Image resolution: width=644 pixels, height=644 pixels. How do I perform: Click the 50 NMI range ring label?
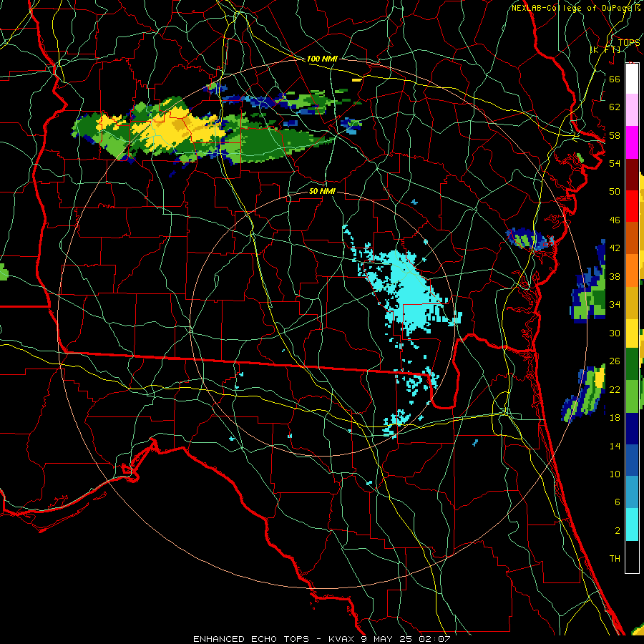[x=322, y=191]
